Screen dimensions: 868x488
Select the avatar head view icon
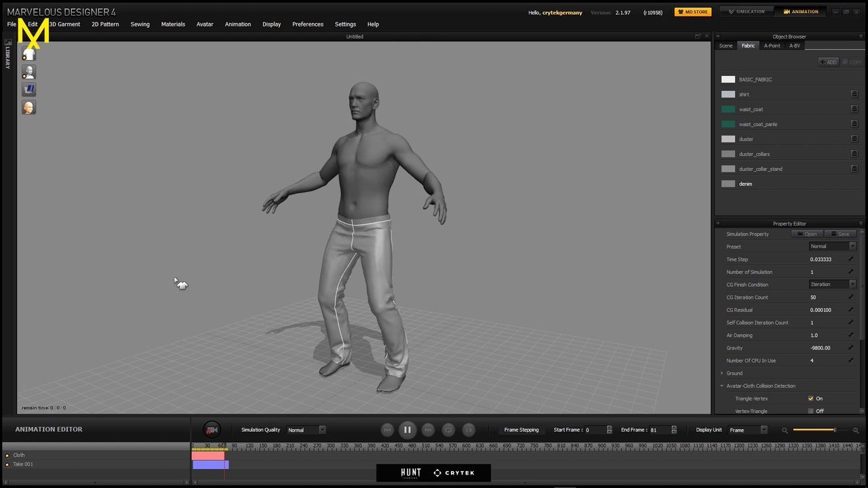[28, 107]
